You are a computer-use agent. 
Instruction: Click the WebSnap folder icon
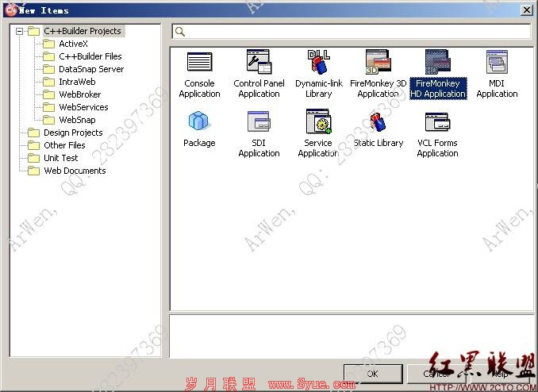tap(48, 120)
